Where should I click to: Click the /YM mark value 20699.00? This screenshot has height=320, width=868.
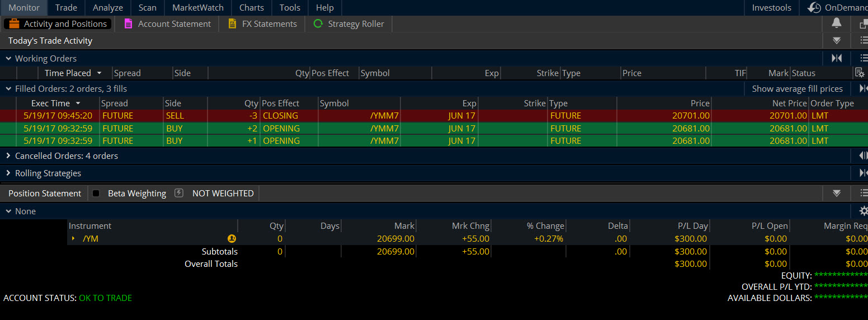[x=395, y=238]
